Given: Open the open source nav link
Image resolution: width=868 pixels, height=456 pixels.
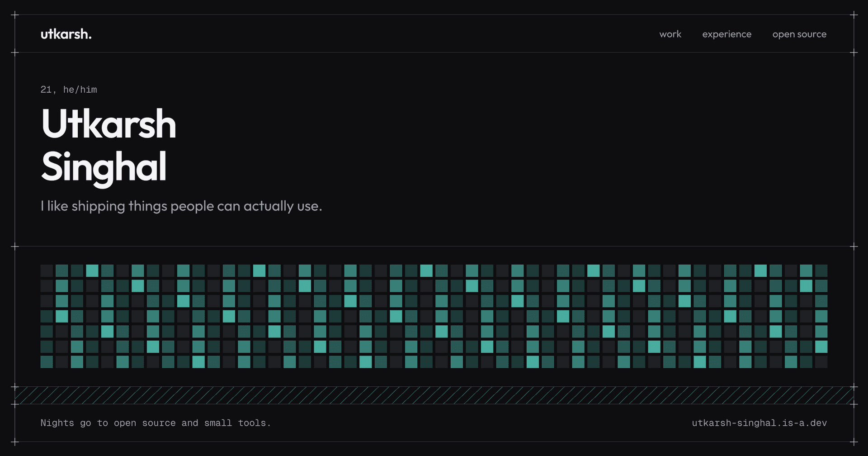Looking at the screenshot, I should coord(799,34).
